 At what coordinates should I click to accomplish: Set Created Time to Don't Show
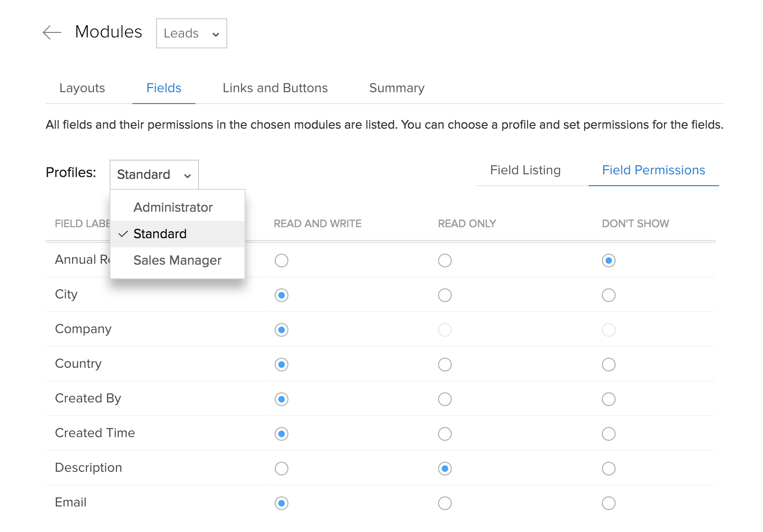(609, 434)
